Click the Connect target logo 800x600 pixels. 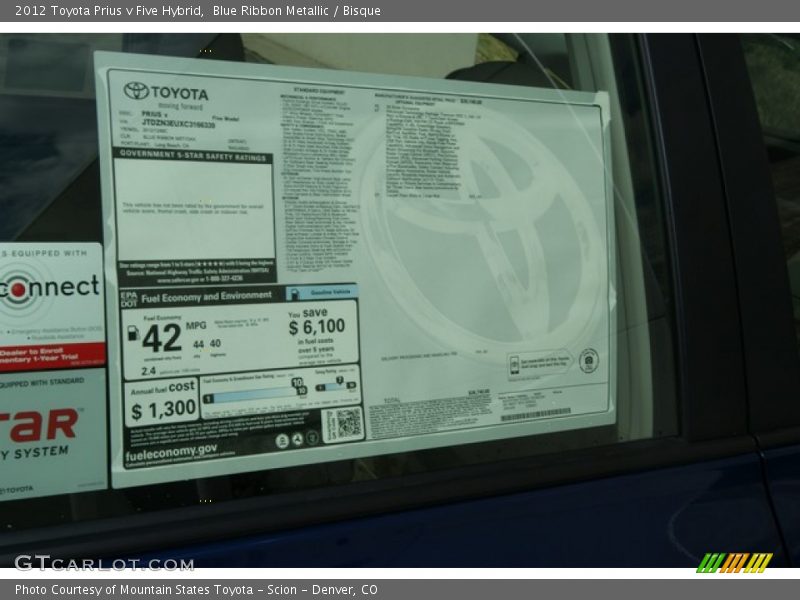[x=20, y=288]
